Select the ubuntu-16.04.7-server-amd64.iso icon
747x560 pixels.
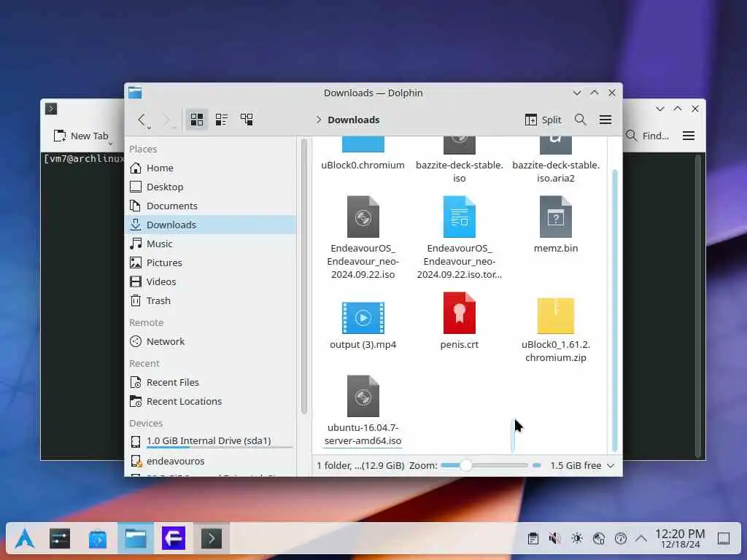tap(363, 396)
